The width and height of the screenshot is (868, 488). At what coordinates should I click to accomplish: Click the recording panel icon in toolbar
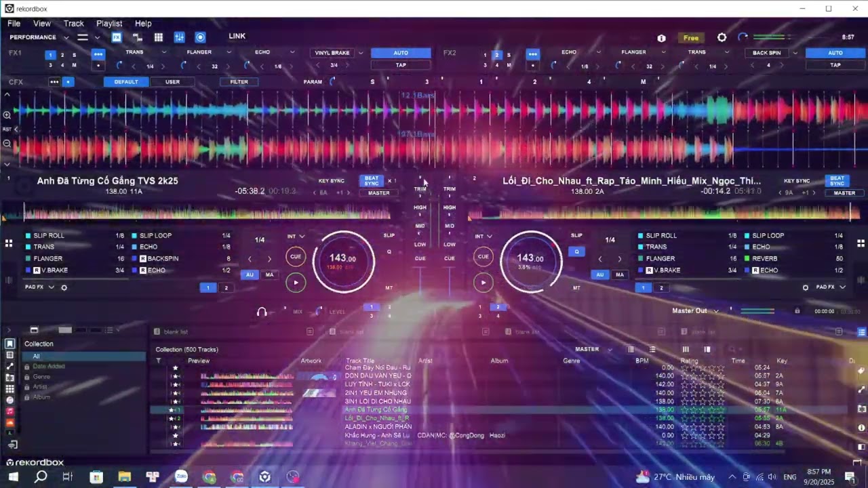click(x=200, y=37)
